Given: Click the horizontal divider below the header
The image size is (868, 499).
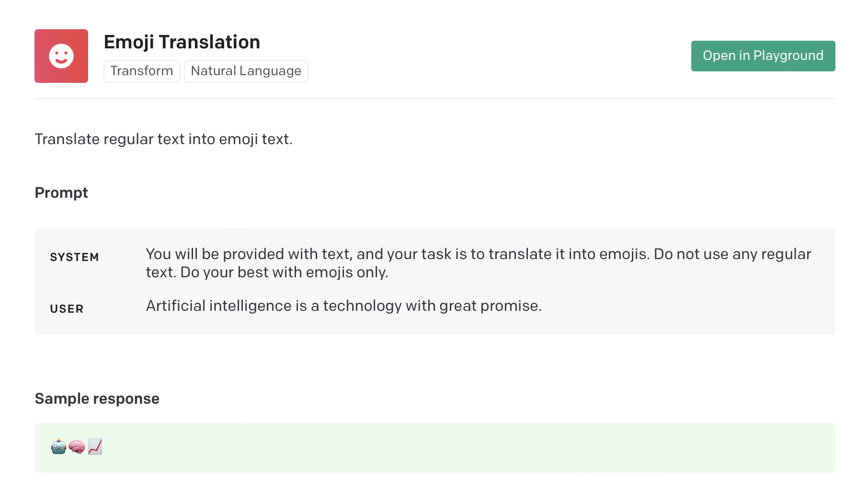Looking at the screenshot, I should tap(435, 99).
